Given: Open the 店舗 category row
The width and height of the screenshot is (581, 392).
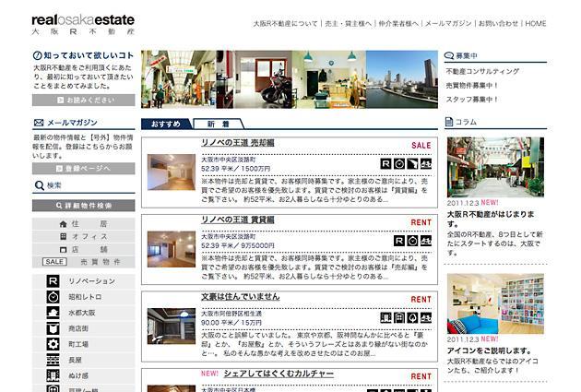Looking at the screenshot, I should coord(84,249).
